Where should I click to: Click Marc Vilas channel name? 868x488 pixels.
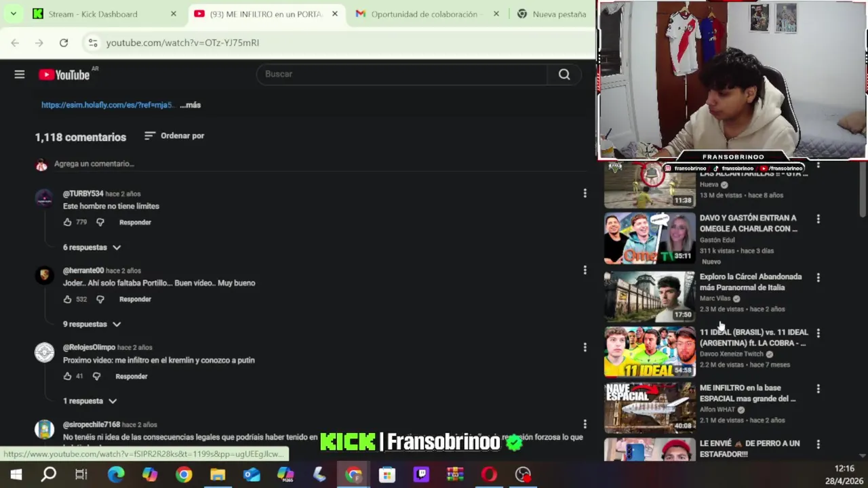coord(715,298)
